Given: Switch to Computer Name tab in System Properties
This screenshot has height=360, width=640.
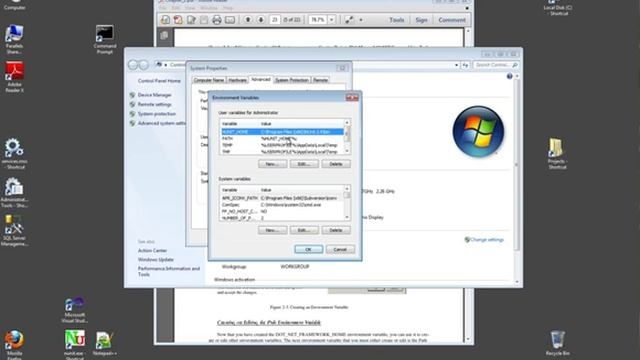Looking at the screenshot, I should tap(209, 80).
